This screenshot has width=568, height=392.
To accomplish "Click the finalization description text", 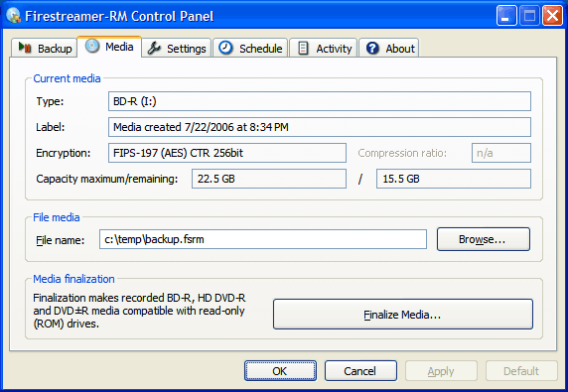I will click(x=139, y=311).
